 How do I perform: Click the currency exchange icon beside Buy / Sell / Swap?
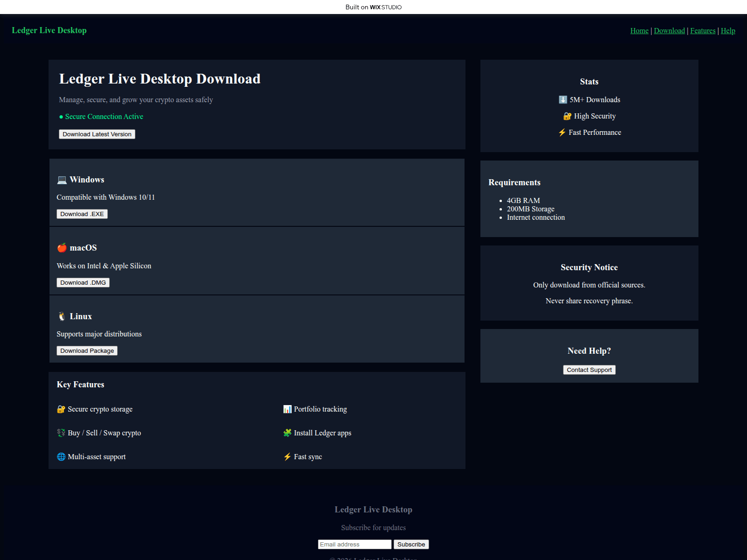click(x=61, y=433)
